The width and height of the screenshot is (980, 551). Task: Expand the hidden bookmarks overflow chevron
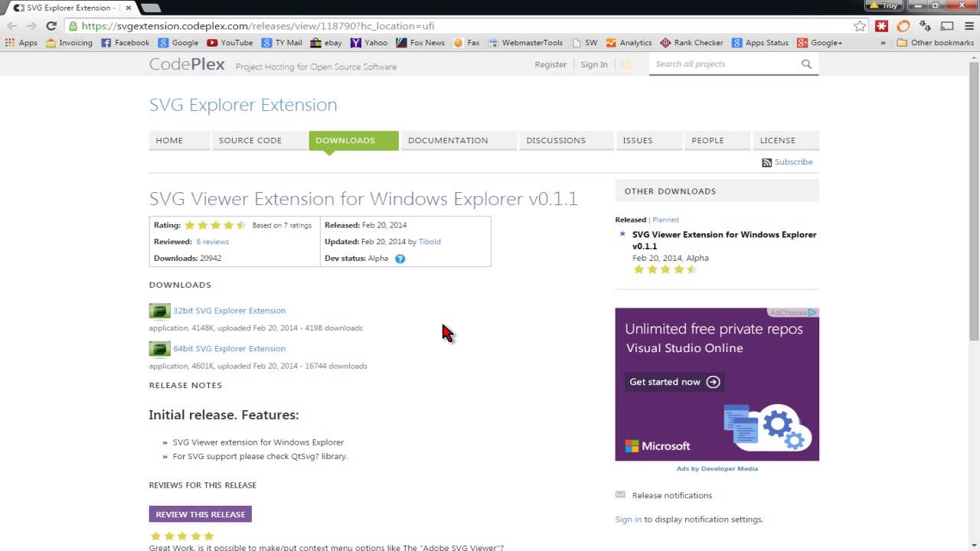(x=884, y=43)
